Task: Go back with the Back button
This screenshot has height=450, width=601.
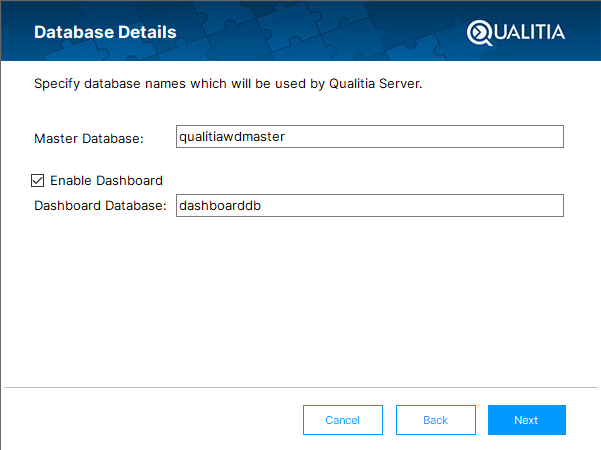Action: [x=435, y=420]
